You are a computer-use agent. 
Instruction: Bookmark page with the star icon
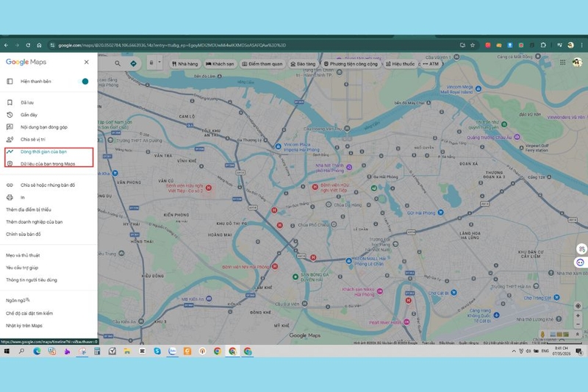coord(473,45)
